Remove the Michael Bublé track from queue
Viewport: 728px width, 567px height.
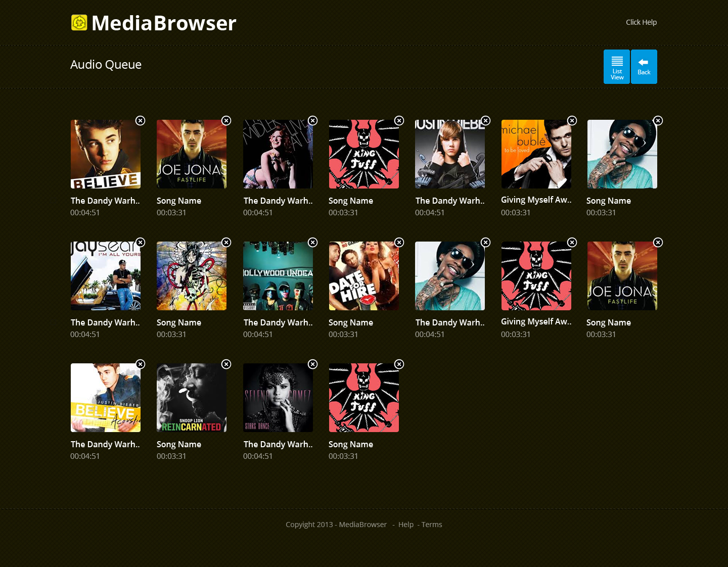(572, 120)
